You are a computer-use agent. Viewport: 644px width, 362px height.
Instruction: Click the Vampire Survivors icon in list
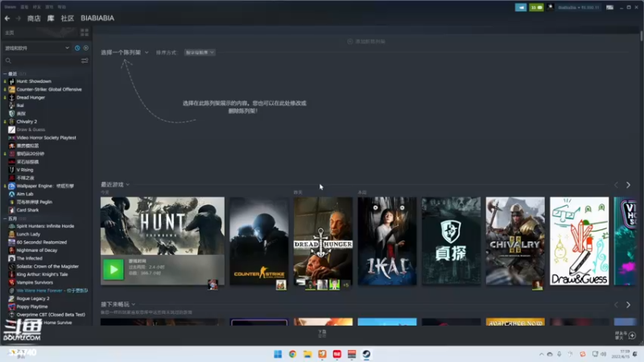tap(11, 282)
